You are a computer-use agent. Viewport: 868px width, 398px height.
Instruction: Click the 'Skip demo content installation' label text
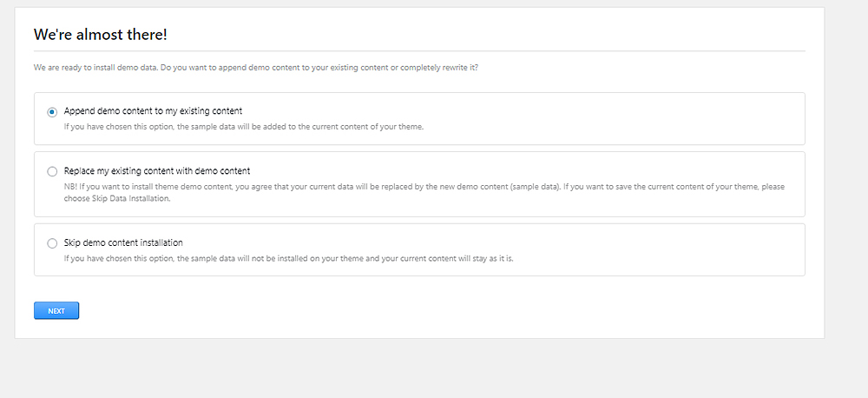tap(123, 243)
